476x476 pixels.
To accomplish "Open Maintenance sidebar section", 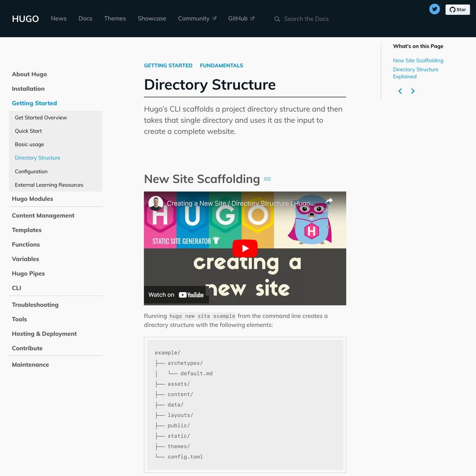I will (x=30, y=365).
